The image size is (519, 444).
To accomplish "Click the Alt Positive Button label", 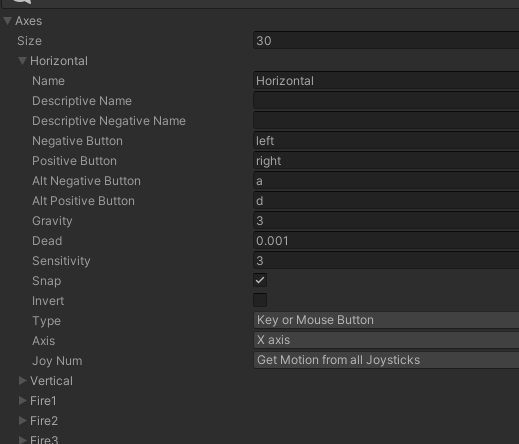I will click(83, 201).
